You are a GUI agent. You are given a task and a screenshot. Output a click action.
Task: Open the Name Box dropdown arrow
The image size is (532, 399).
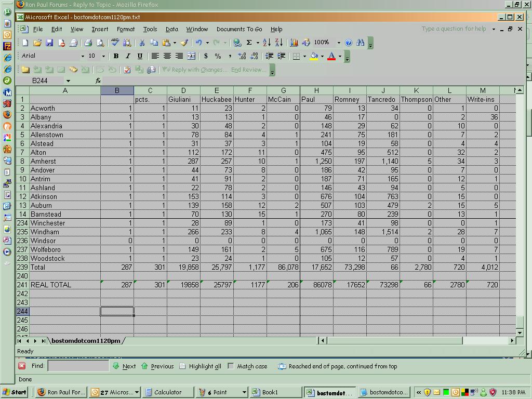68,81
